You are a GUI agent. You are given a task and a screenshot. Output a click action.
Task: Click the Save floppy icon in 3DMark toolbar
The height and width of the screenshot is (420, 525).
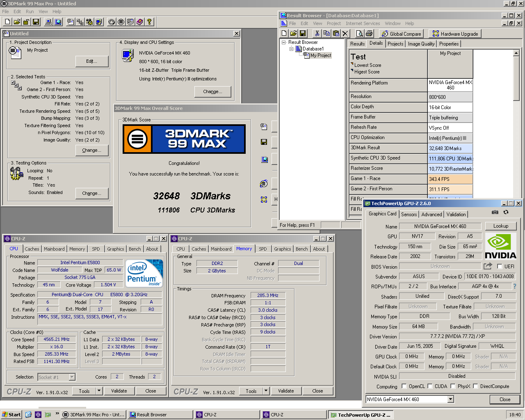pos(36,22)
